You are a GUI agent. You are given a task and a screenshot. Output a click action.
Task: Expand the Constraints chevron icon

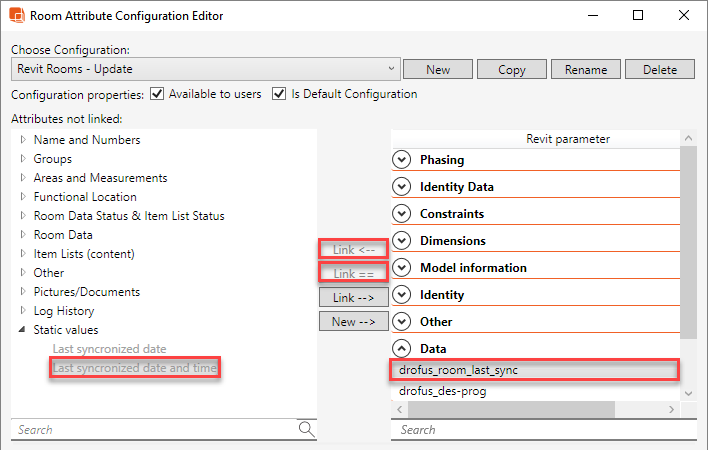click(402, 214)
